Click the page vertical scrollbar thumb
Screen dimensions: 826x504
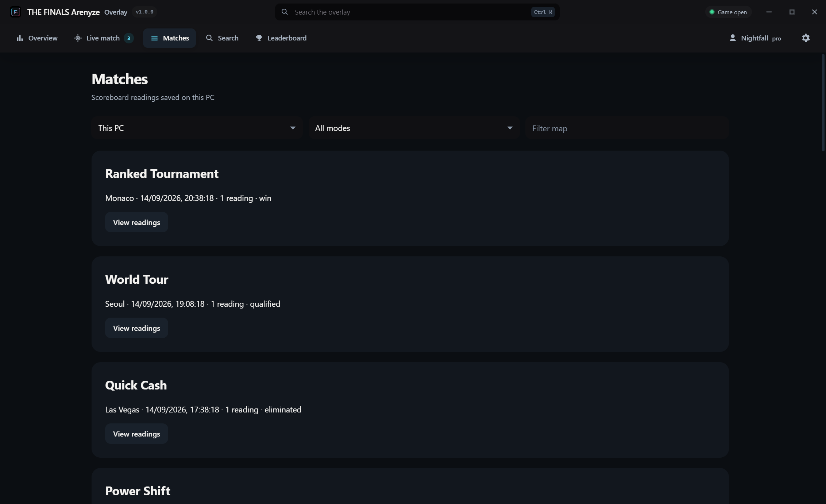pos(823,102)
